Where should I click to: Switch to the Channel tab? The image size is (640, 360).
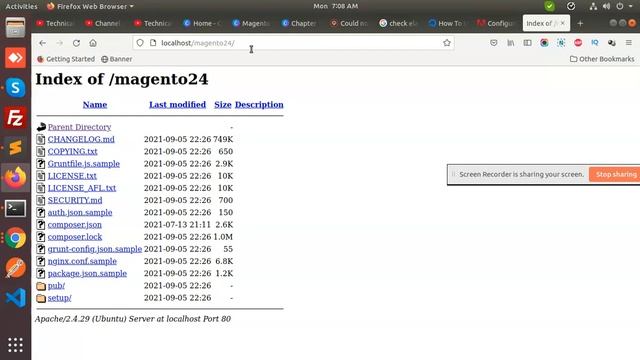103,23
